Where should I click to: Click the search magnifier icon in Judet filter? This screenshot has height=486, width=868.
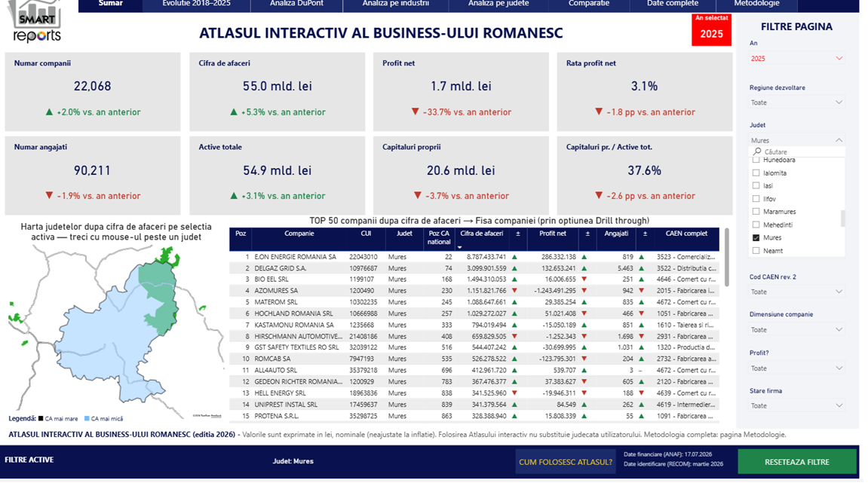pyautogui.click(x=757, y=151)
